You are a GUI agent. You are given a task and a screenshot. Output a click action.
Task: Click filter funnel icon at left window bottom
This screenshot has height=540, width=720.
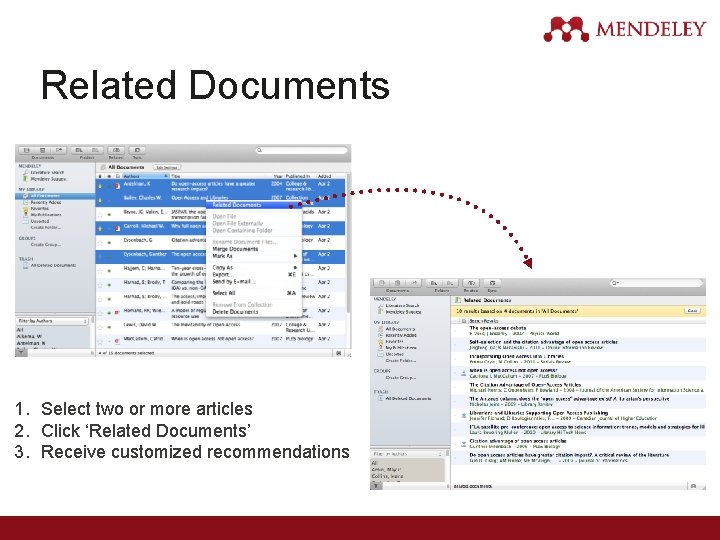point(22,353)
